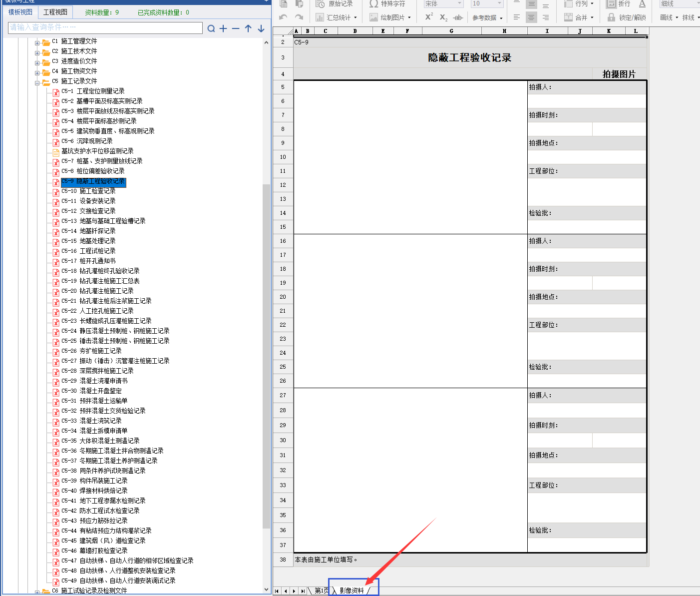The height and width of the screenshot is (596, 700).
Task: Open the font size 10 dropdown
Action: point(499,4)
